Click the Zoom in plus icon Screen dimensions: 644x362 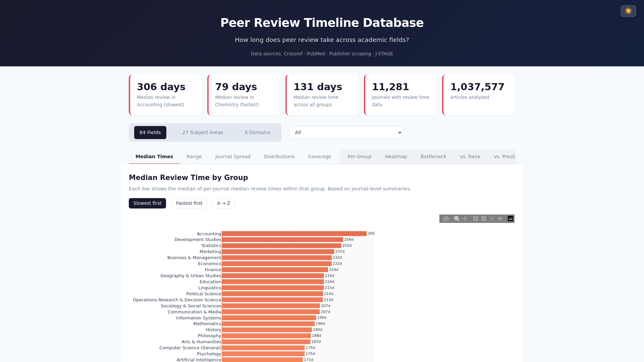[476, 219]
